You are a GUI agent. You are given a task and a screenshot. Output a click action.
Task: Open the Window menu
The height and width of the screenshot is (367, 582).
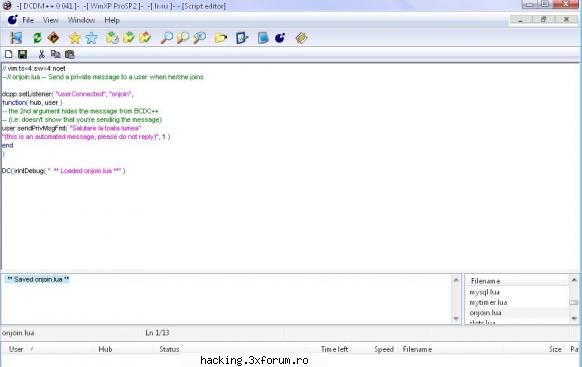(x=81, y=20)
